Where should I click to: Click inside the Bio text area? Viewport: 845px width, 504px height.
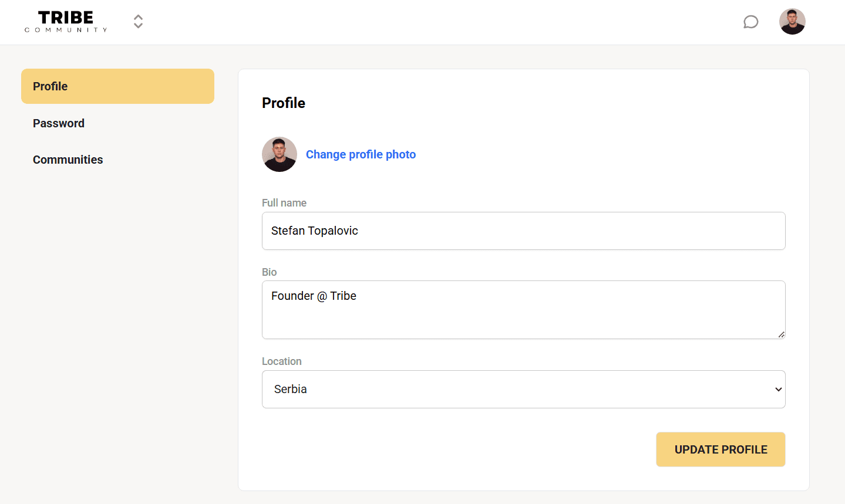523,310
